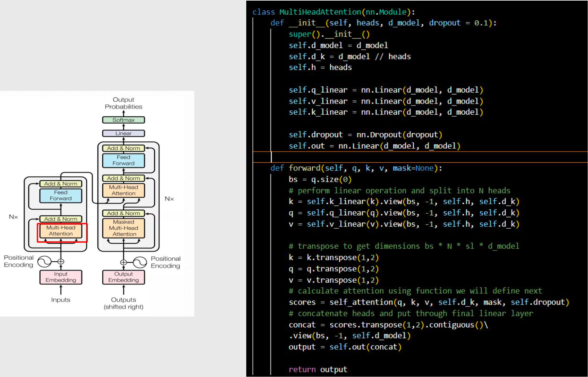
Task: Click the encoder's Feed Forward block
Action: coord(61,195)
